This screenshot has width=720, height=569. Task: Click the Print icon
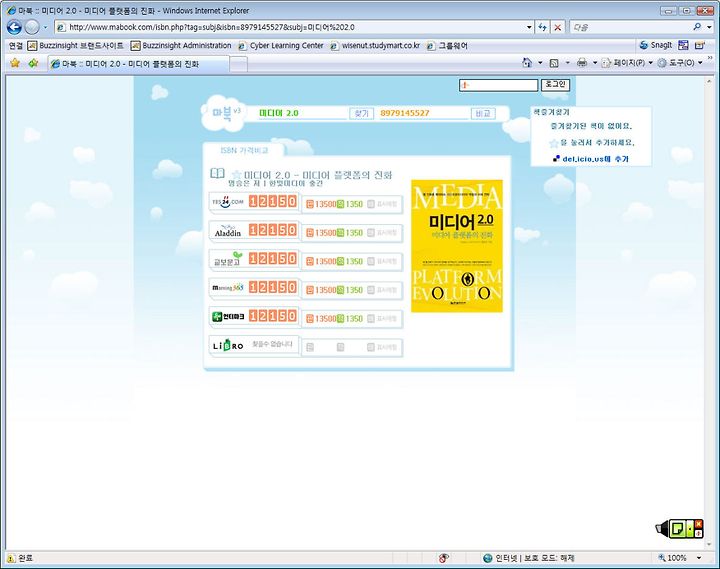582,62
